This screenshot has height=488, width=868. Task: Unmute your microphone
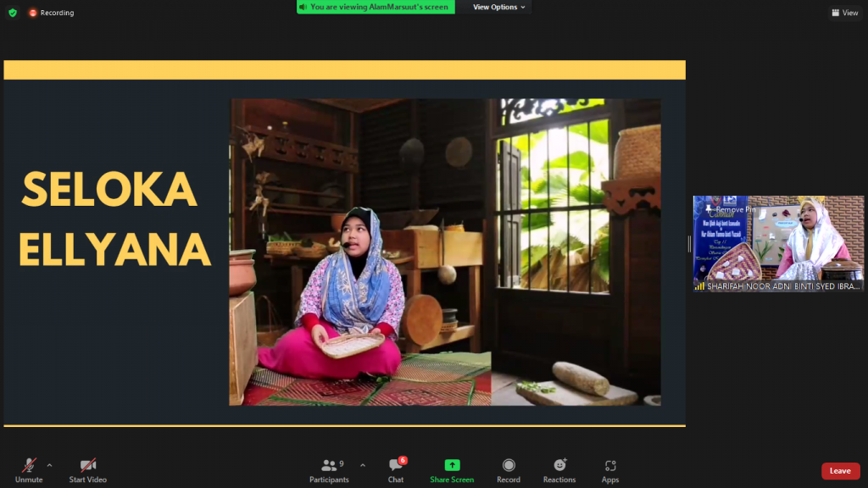pyautogui.click(x=29, y=469)
